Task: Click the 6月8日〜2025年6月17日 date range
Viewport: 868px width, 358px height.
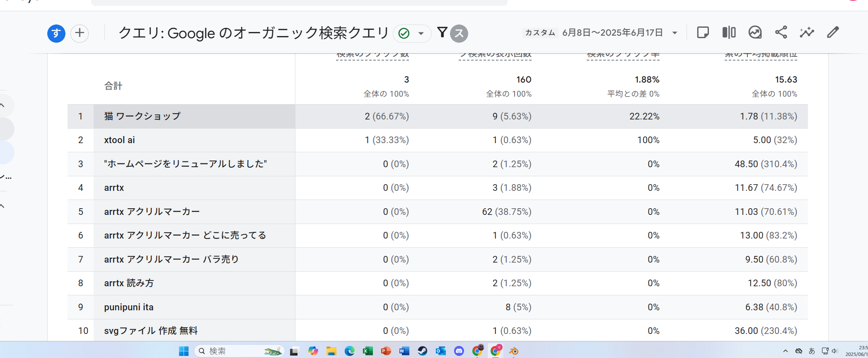Action: point(612,33)
